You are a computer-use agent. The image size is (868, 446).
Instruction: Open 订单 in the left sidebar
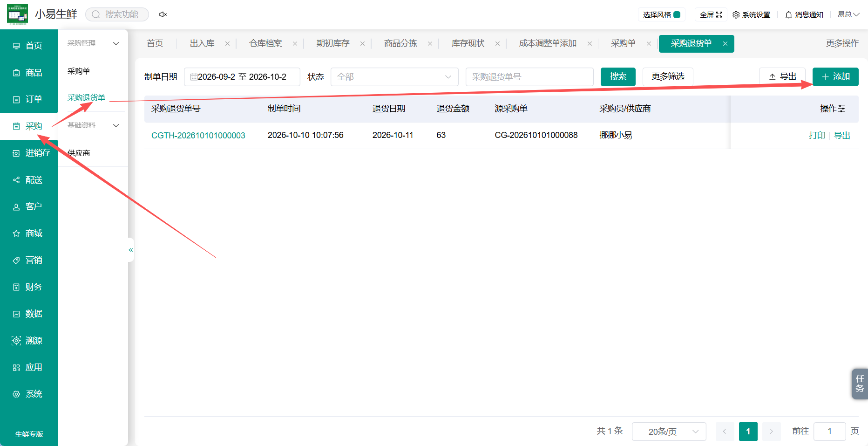29,99
